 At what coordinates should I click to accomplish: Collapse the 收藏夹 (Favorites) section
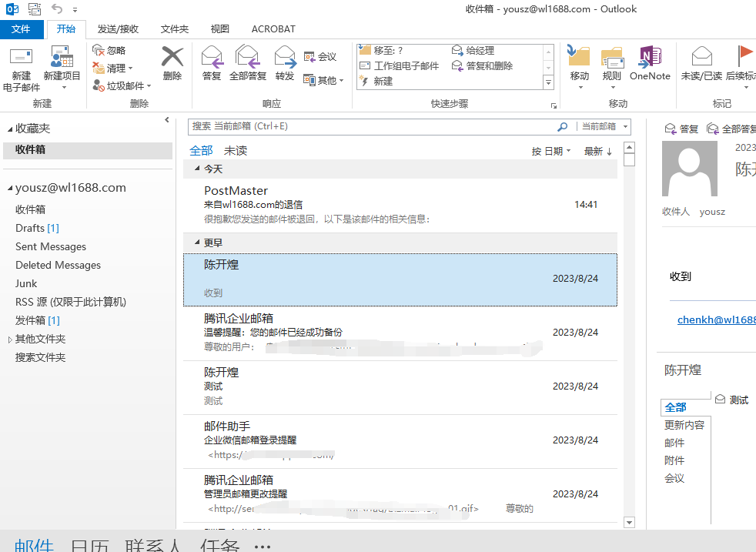pyautogui.click(x=10, y=129)
